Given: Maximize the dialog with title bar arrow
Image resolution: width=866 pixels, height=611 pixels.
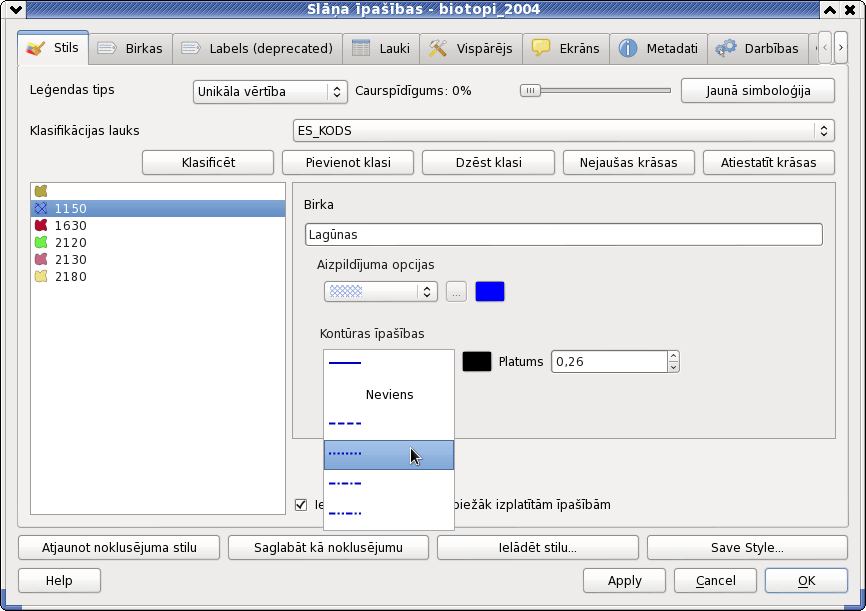Looking at the screenshot, I should 830,9.
